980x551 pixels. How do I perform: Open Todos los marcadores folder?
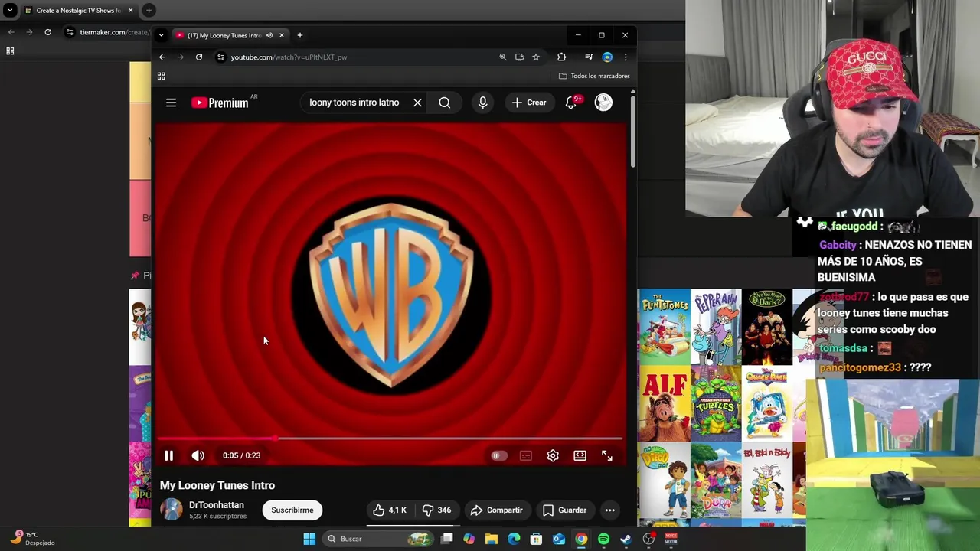tap(594, 76)
